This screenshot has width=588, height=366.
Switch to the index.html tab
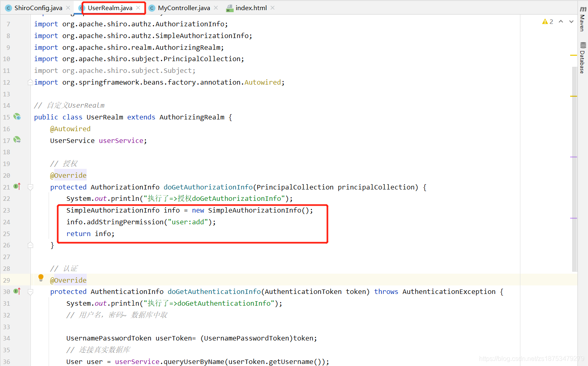click(x=251, y=8)
